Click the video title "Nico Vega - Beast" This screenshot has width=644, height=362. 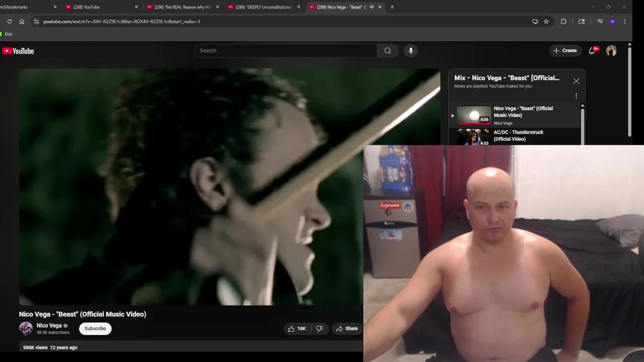click(x=83, y=314)
